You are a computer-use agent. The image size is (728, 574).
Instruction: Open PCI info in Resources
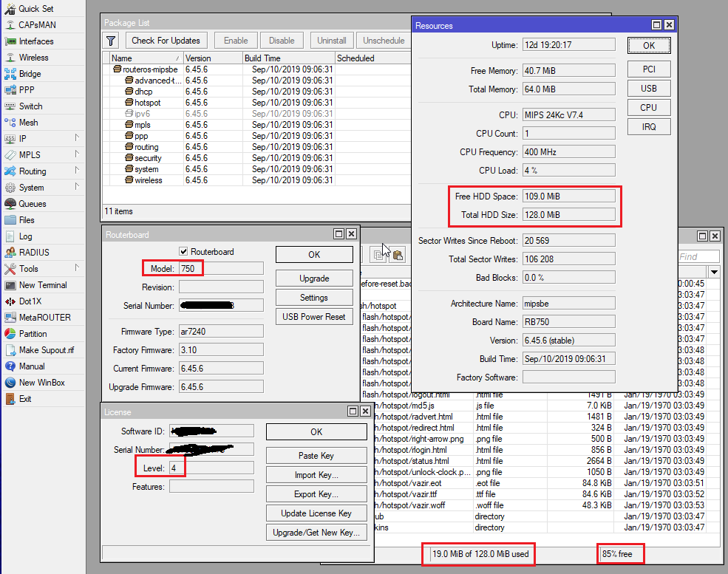pyautogui.click(x=649, y=69)
